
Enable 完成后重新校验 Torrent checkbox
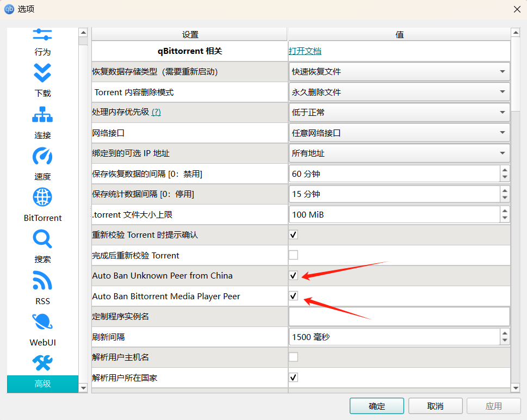(x=294, y=255)
